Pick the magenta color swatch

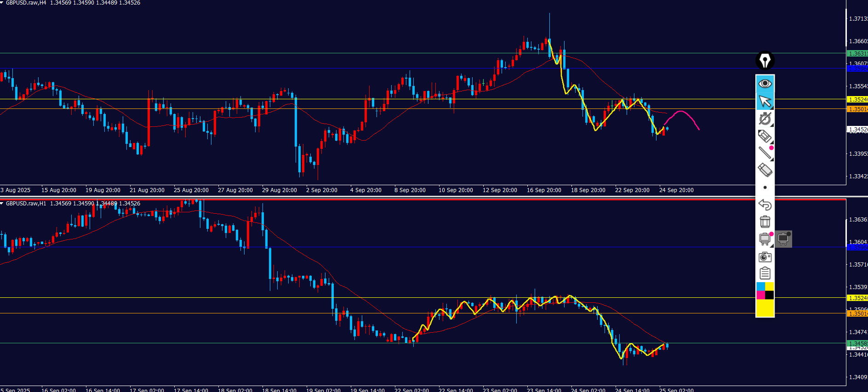click(760, 295)
